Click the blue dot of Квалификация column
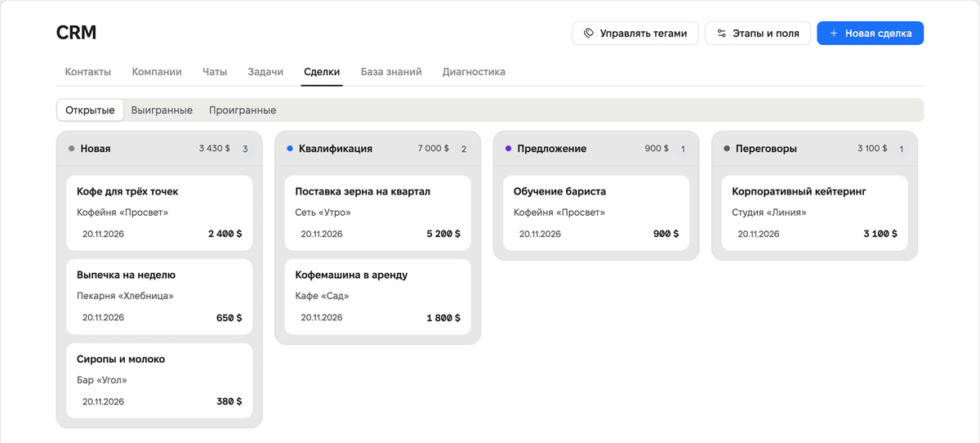Viewport: 980px width, 443px height. coord(290,149)
